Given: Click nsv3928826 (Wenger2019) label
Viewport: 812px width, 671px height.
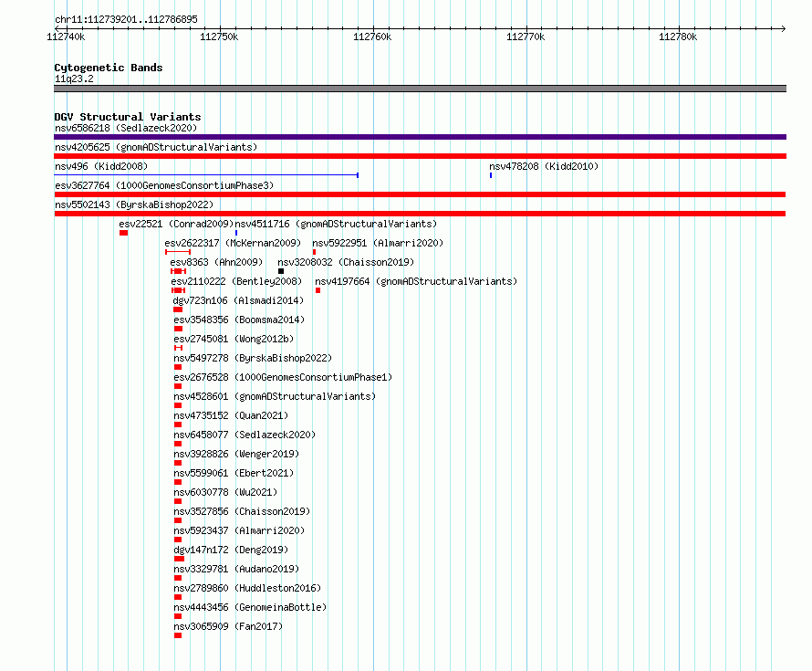Looking at the screenshot, I should pos(236,454).
